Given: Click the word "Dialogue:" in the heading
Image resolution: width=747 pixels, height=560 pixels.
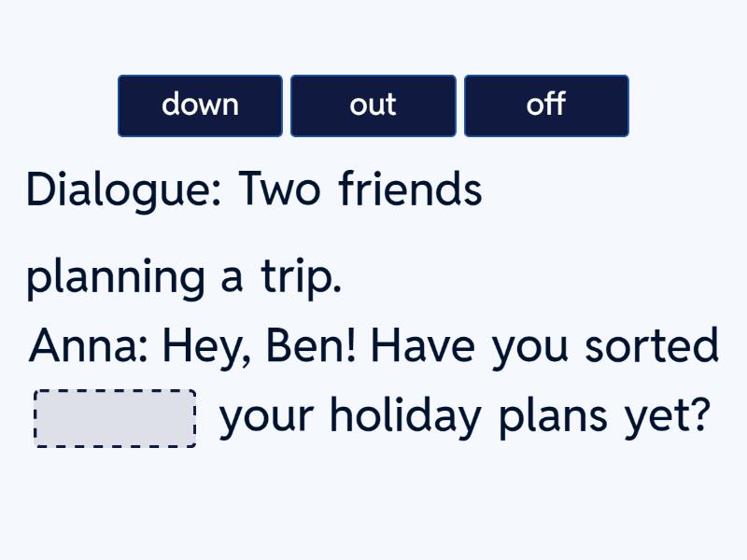Looking at the screenshot, I should click(x=124, y=191).
